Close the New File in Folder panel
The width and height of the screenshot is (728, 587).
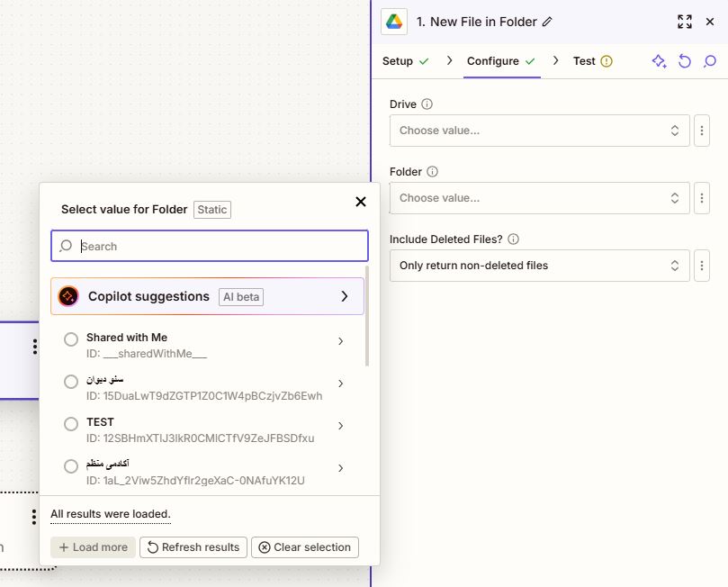click(709, 22)
